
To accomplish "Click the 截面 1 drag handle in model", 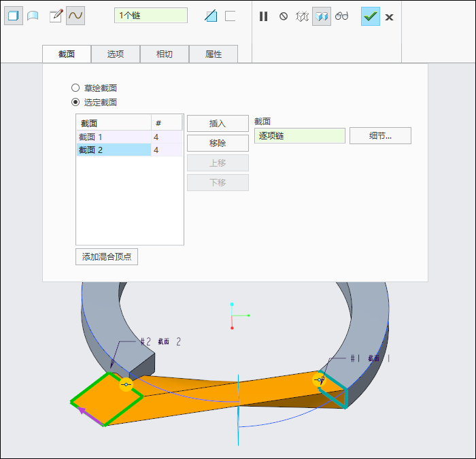I will tap(319, 379).
